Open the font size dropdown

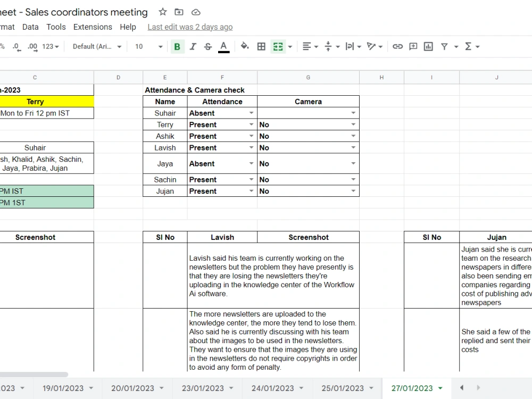pyautogui.click(x=149, y=46)
